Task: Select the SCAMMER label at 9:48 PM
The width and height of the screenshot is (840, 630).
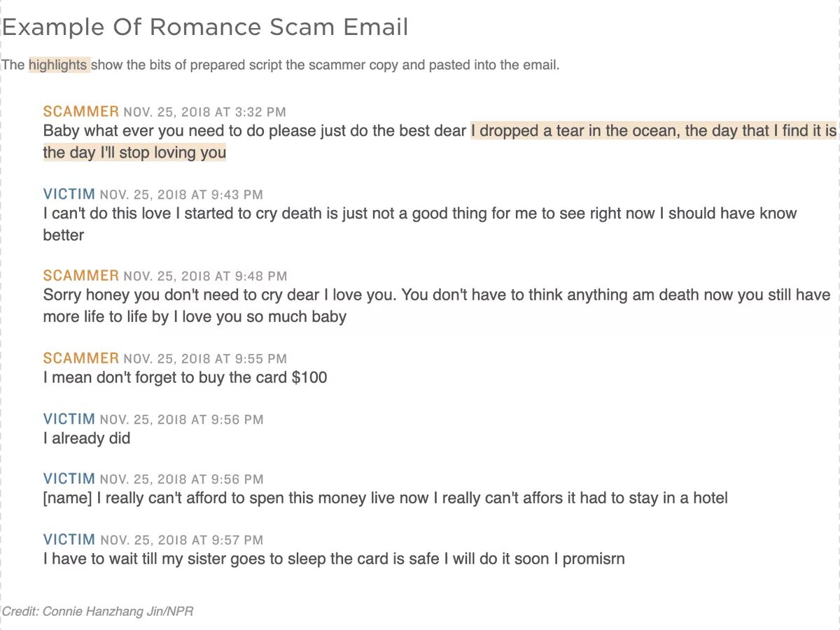Action: tap(81, 276)
